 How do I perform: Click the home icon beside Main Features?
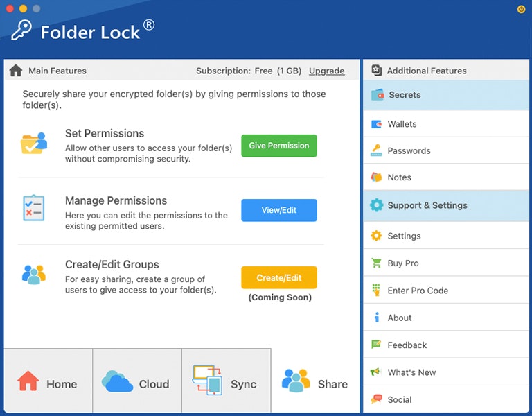(16, 71)
